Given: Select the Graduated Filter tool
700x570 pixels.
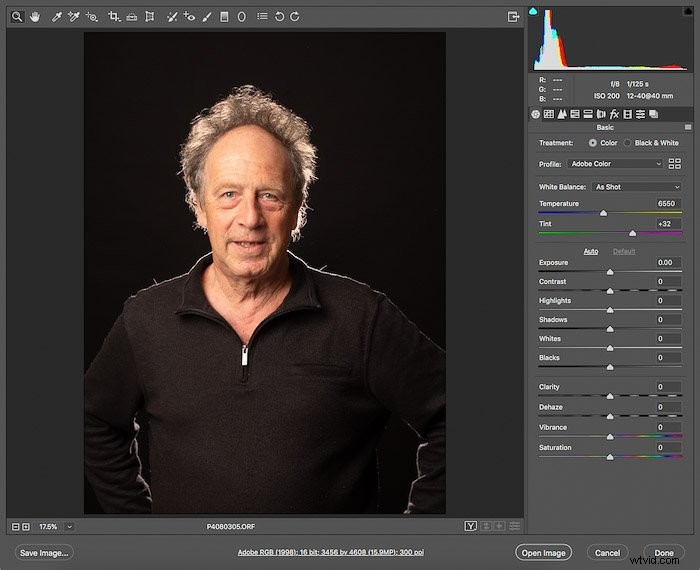Looking at the screenshot, I should (224, 17).
